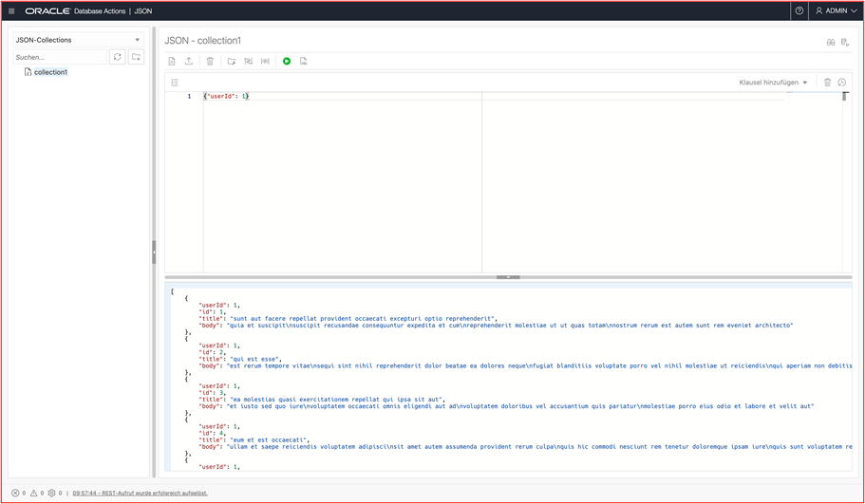Image resolution: width=865 pixels, height=504 pixels.
Task: Collapse the results panel splitter arrow
Action: click(x=508, y=277)
